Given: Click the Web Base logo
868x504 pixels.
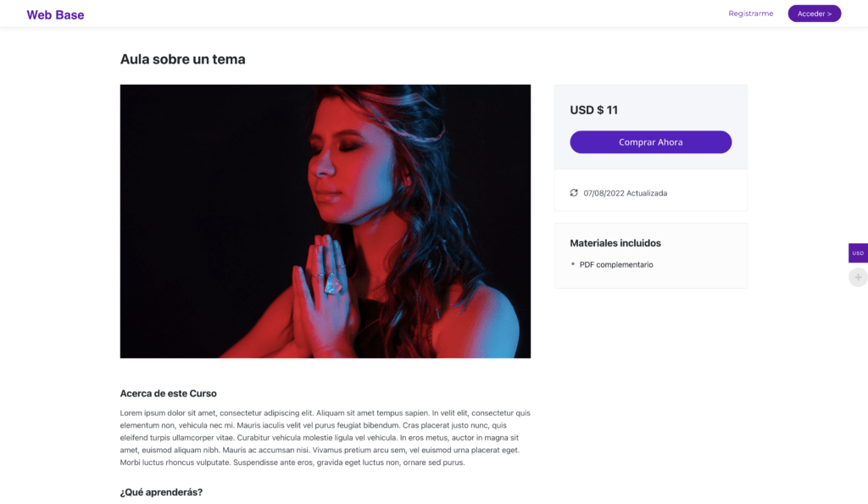Looking at the screenshot, I should 55,15.
